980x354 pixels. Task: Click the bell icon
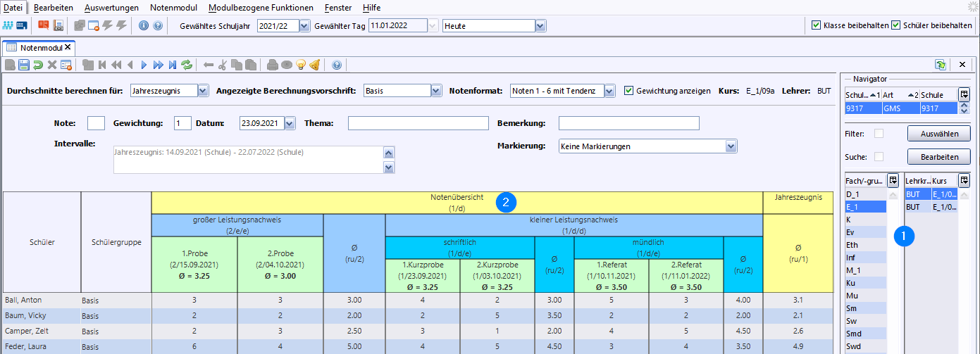click(315, 65)
